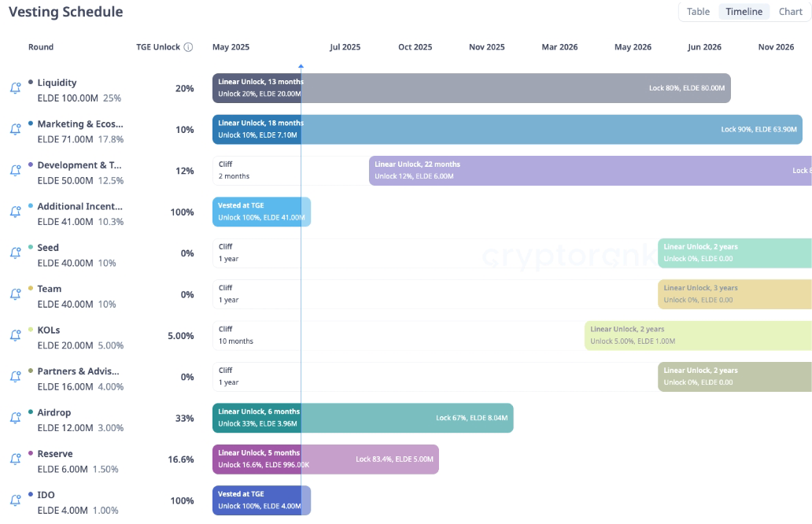Viewport: 812px width, 524px height.
Task: Click the Airdrop Lock 67% bar segment
Action: (472, 418)
